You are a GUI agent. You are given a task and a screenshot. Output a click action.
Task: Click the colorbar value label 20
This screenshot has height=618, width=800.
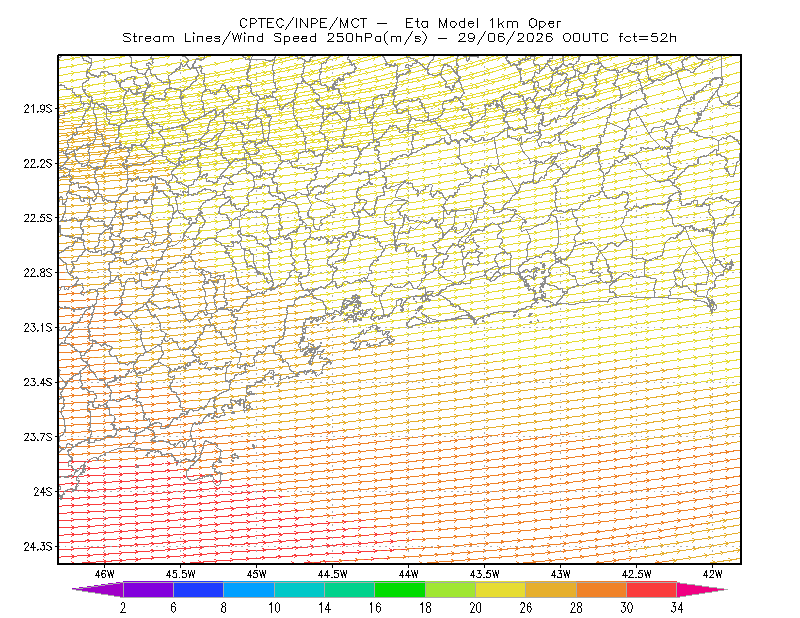pyautogui.click(x=476, y=608)
